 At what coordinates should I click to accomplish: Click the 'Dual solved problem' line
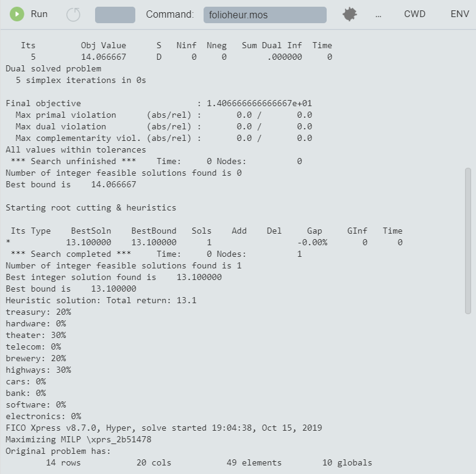point(54,69)
